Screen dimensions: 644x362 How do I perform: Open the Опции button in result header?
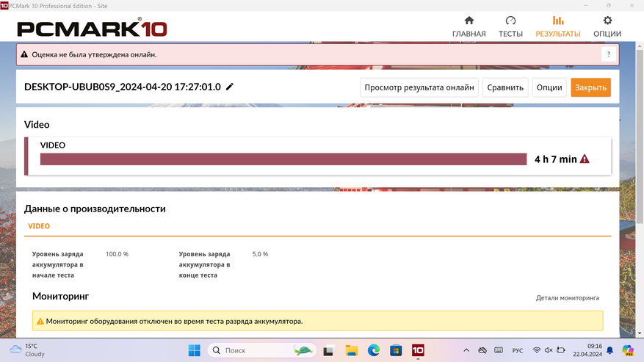click(x=549, y=87)
